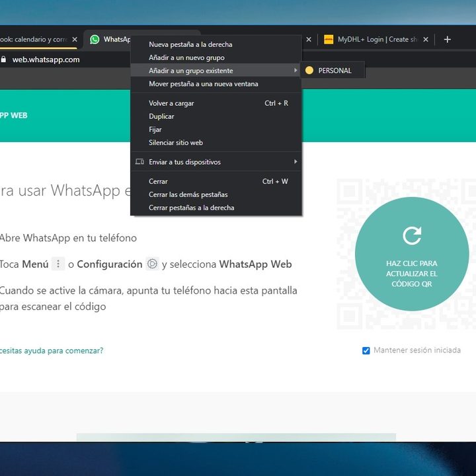This screenshot has height=476, width=476.
Task: Click the Ctrl + W shortcut text
Action: pyautogui.click(x=275, y=181)
